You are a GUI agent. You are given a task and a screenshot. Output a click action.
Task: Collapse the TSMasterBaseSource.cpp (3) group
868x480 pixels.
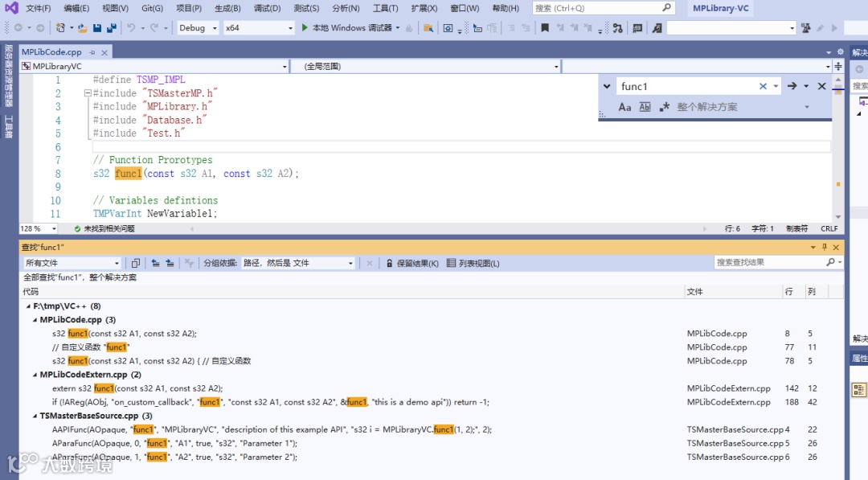(x=35, y=416)
